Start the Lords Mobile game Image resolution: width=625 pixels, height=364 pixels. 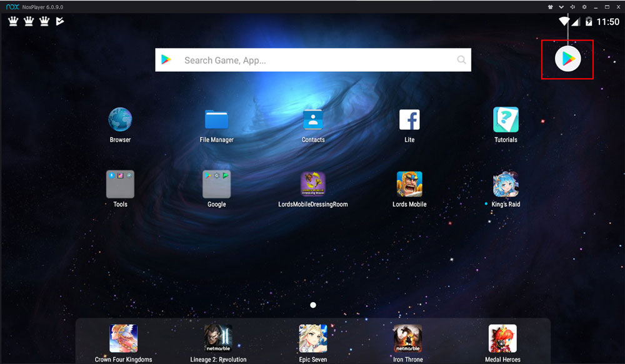pos(409,184)
